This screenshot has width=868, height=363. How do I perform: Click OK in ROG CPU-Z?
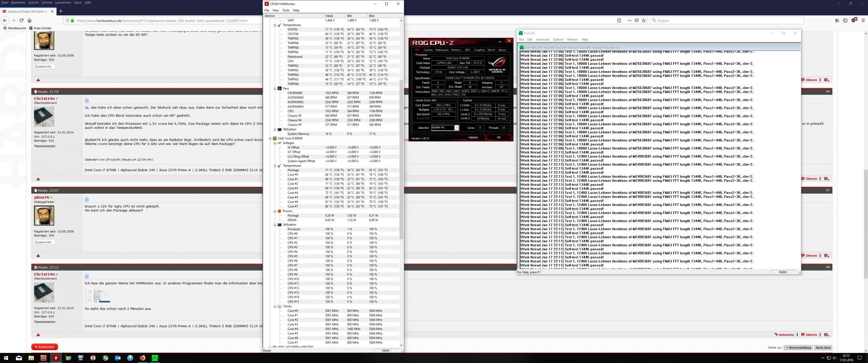click(498, 137)
